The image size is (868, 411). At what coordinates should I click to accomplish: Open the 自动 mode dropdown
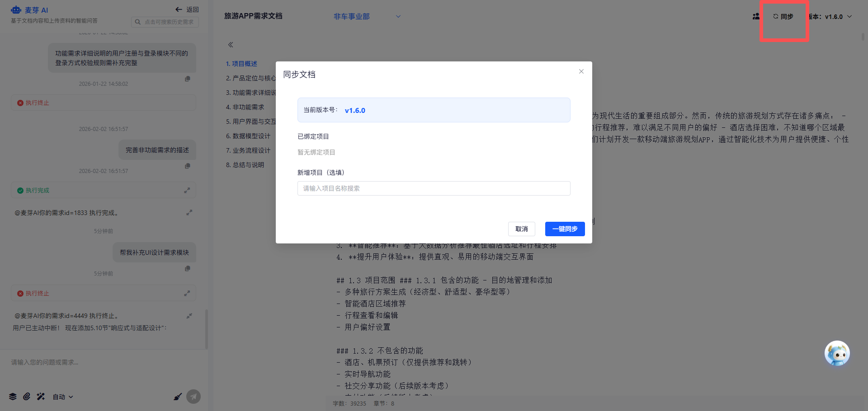click(63, 397)
